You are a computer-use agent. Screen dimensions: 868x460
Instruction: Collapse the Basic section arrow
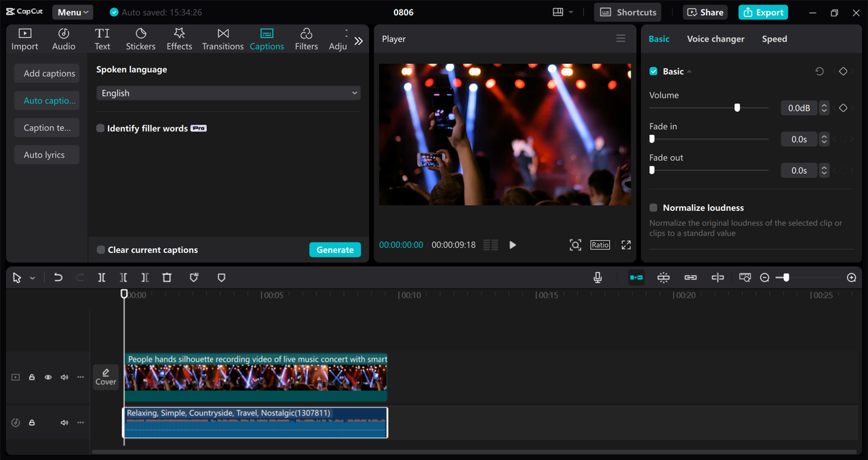(x=690, y=71)
